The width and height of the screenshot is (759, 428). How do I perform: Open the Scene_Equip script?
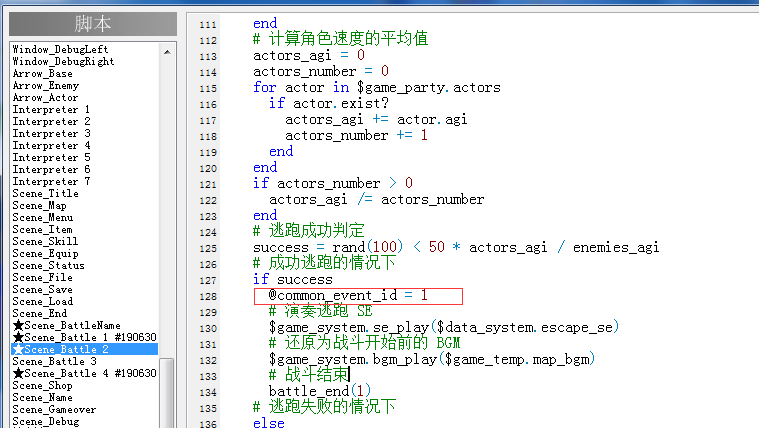(45, 254)
